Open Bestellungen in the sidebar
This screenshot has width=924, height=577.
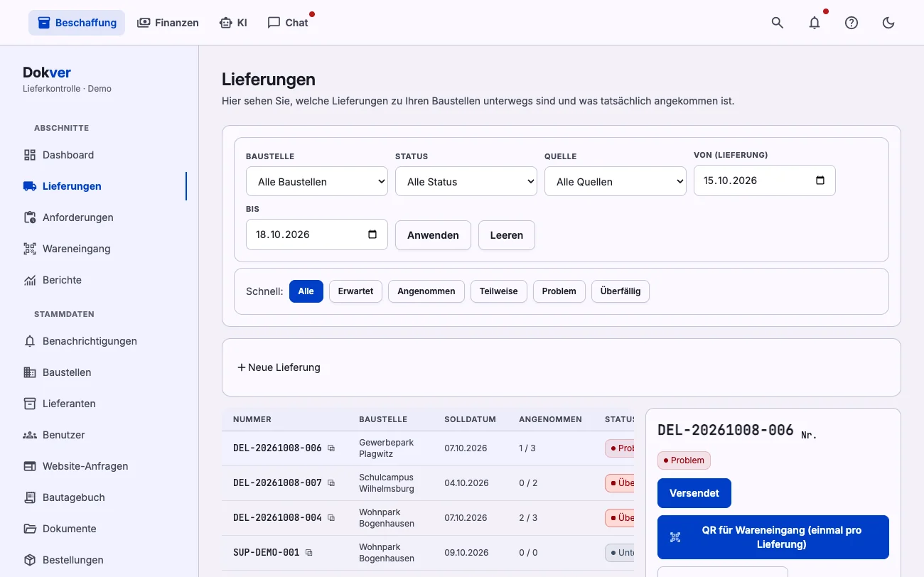click(x=100, y=560)
